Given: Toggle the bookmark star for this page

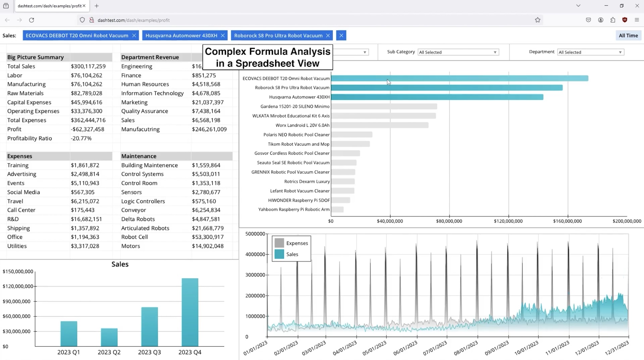Looking at the screenshot, I should [x=538, y=20].
